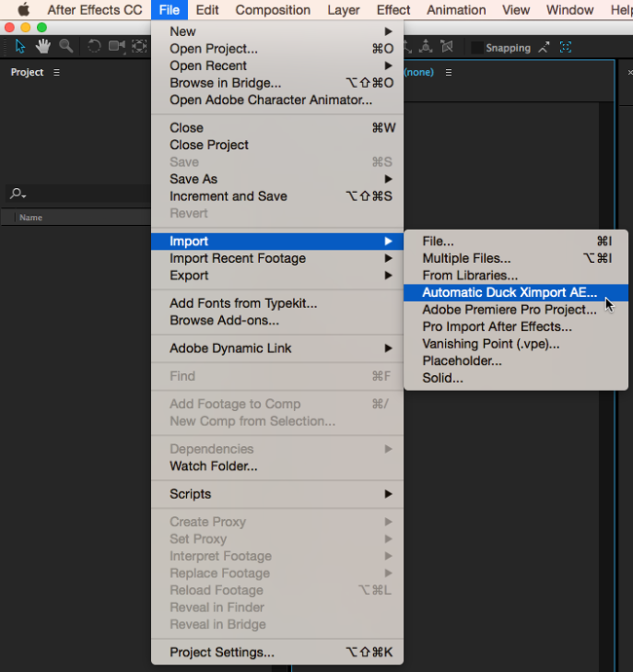633x672 pixels.
Task: Select the Zoom magnifier tool
Action: point(66,47)
